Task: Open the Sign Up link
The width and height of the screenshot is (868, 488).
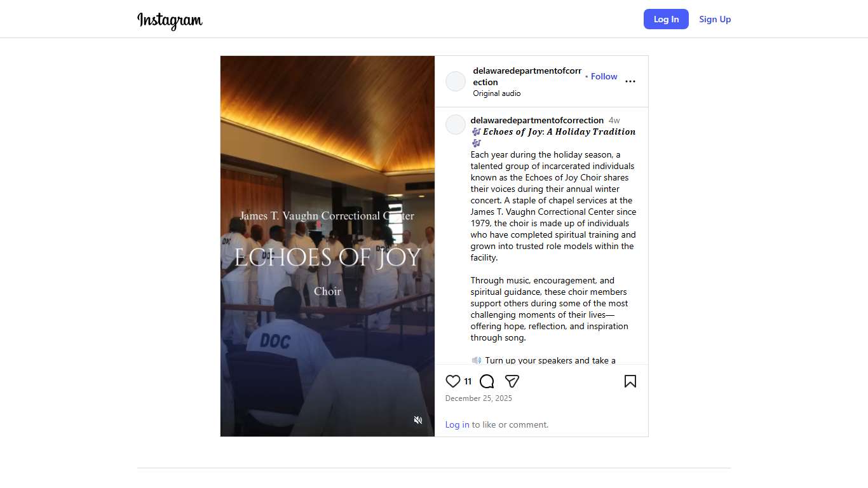Action: 715,19
